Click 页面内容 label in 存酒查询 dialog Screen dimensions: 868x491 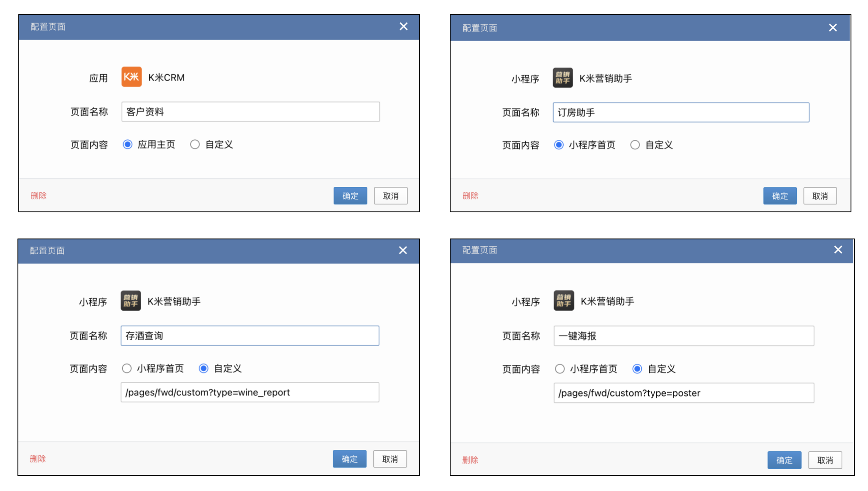[x=88, y=369]
